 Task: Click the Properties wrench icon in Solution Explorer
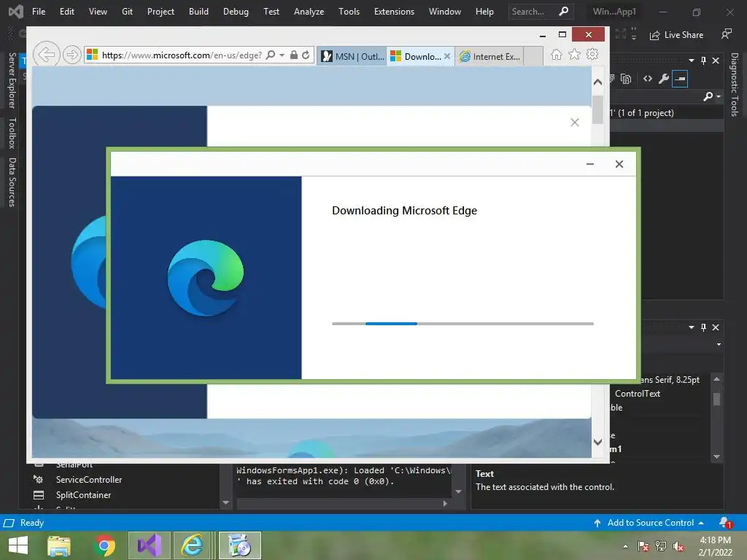(664, 79)
